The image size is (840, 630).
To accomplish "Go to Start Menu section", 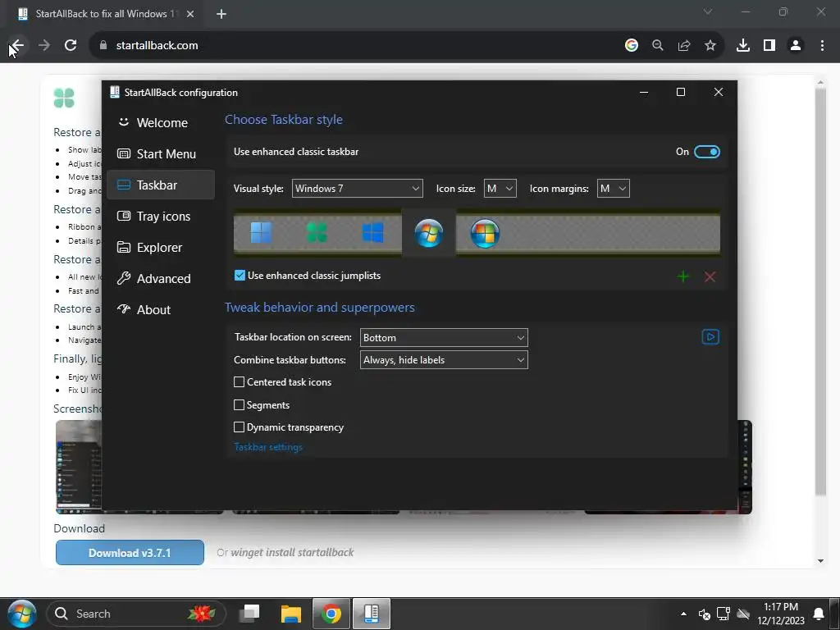I will click(161, 153).
